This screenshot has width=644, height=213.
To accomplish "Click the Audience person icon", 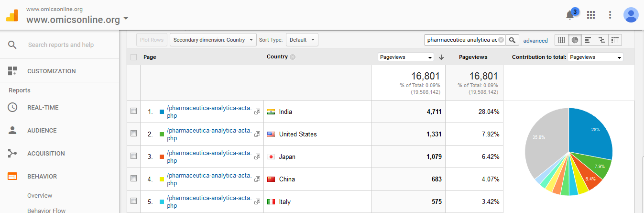I will [x=12, y=130].
